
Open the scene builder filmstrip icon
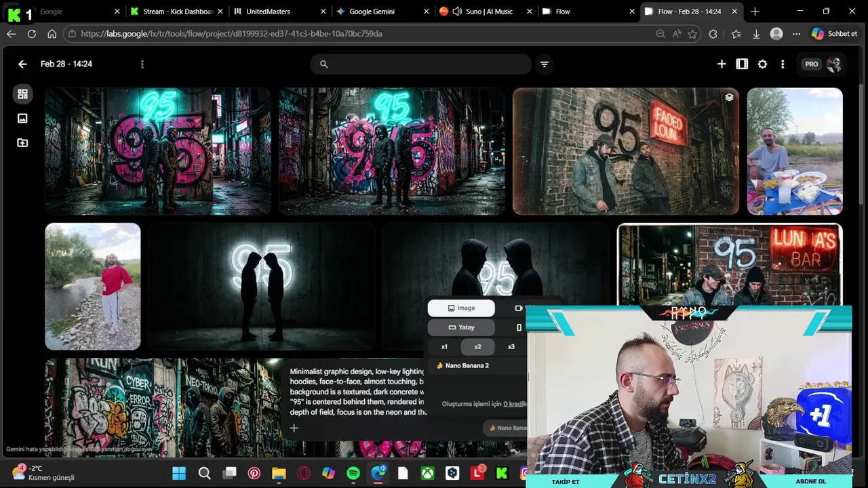point(742,64)
